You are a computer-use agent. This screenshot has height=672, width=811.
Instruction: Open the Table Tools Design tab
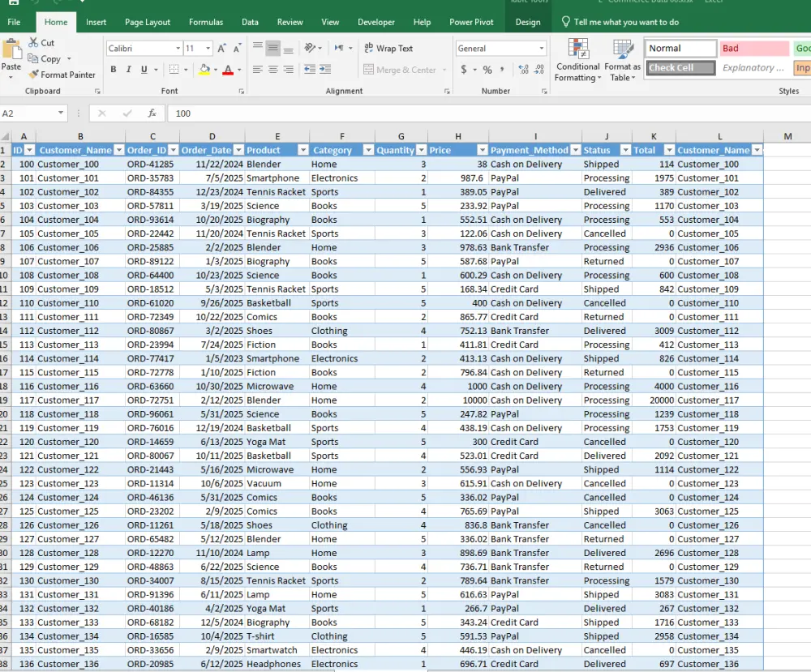(x=528, y=22)
